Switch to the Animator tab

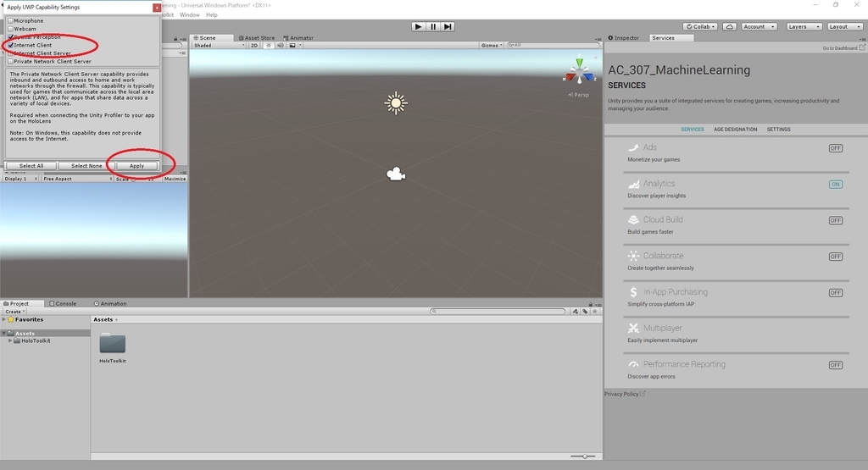pyautogui.click(x=298, y=38)
